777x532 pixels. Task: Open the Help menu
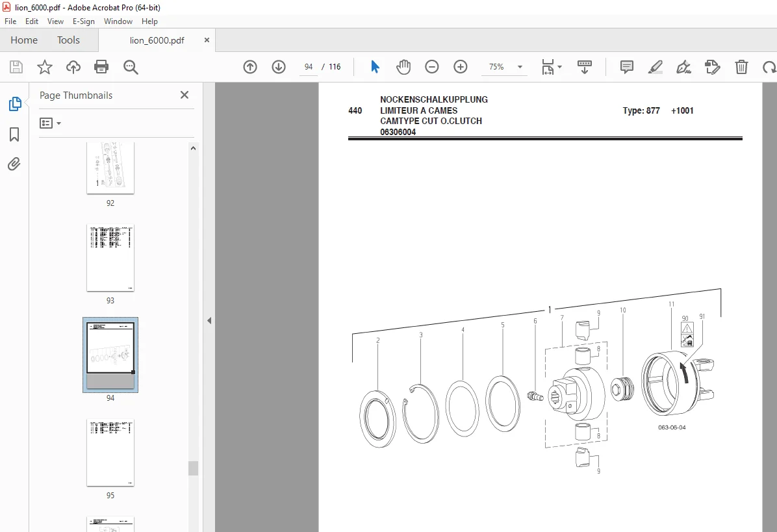pos(149,21)
